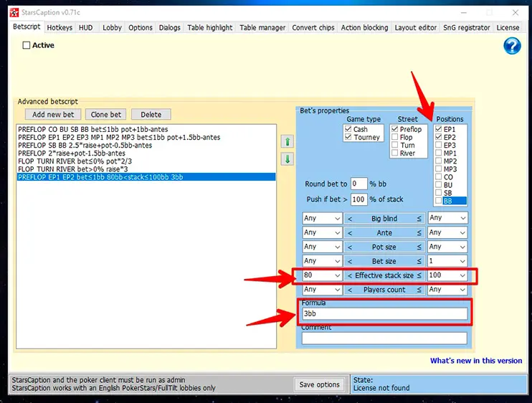Image resolution: width=532 pixels, height=403 pixels.
Task: Move selected bet up with green arrow
Action: pyautogui.click(x=288, y=142)
